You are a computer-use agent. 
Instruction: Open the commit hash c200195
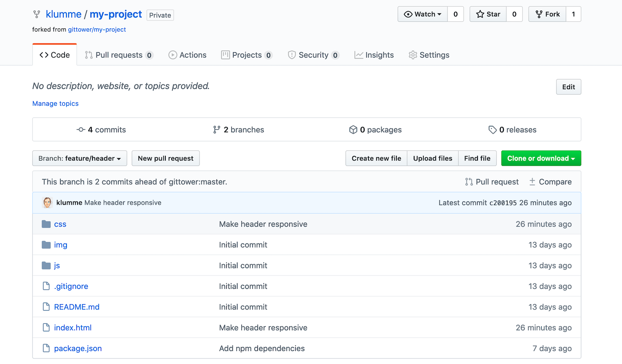[x=503, y=203]
